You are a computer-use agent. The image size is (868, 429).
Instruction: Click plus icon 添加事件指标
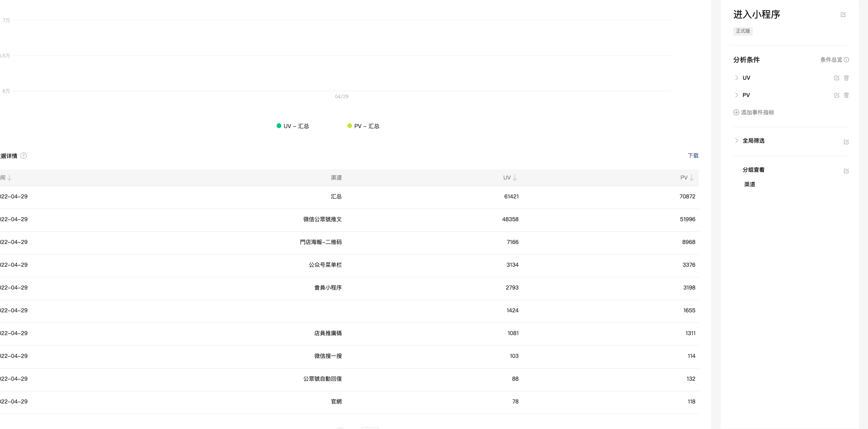click(x=736, y=112)
